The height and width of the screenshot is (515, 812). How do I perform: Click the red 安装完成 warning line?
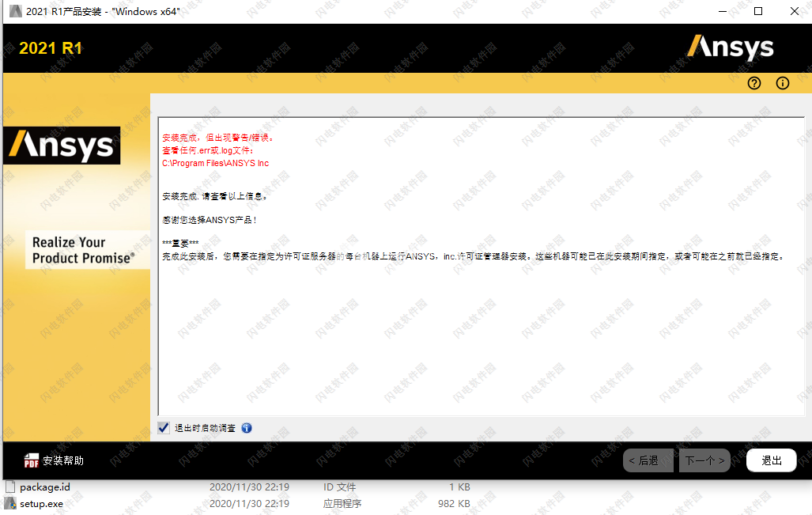(218, 138)
